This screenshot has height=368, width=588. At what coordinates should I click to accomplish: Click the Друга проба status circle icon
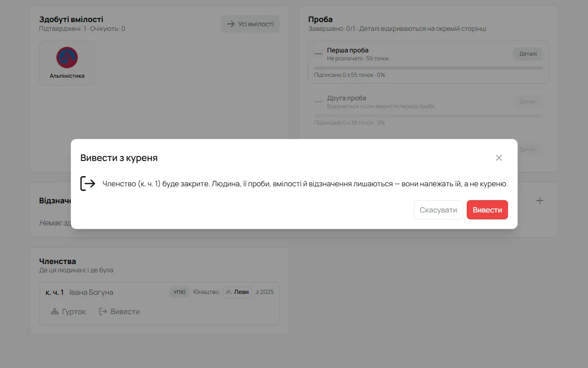tap(318, 102)
